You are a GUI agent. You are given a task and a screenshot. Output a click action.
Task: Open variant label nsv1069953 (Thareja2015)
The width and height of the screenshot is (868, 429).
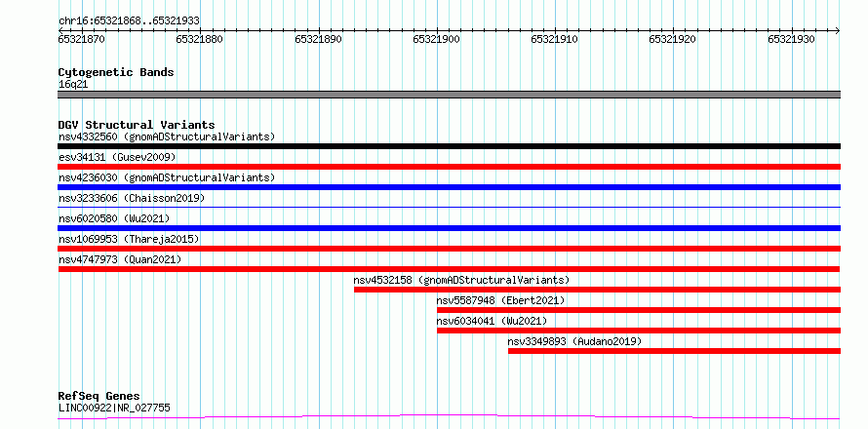(x=129, y=239)
